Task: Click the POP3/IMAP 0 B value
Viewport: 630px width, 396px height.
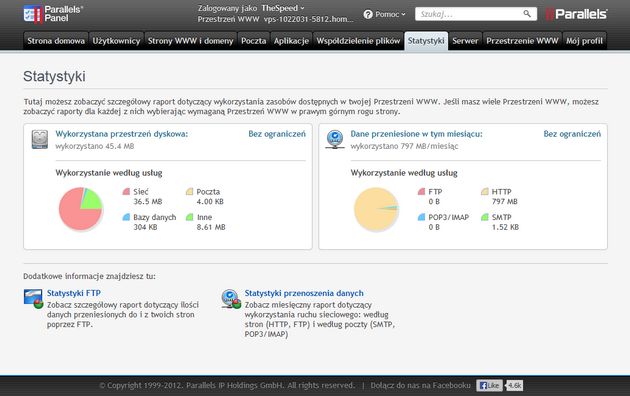Action: [x=434, y=227]
